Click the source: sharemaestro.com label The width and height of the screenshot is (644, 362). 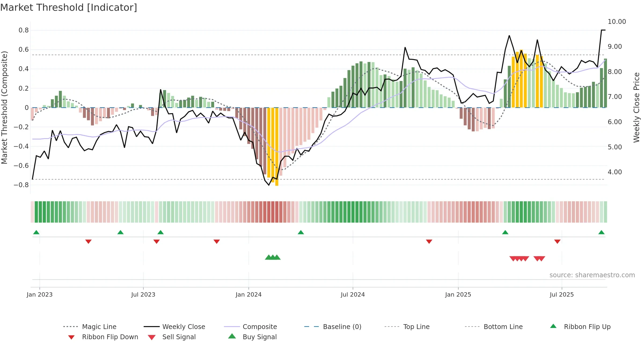pyautogui.click(x=592, y=275)
